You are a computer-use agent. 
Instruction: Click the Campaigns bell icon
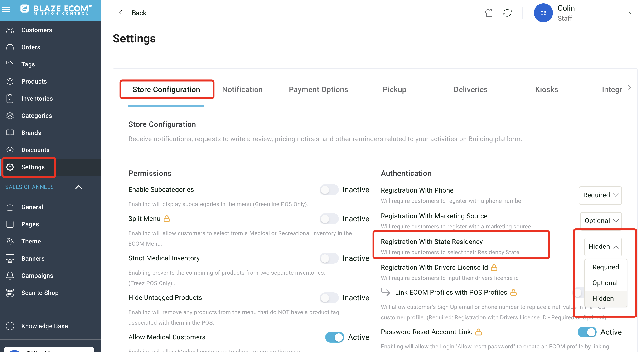click(10, 275)
